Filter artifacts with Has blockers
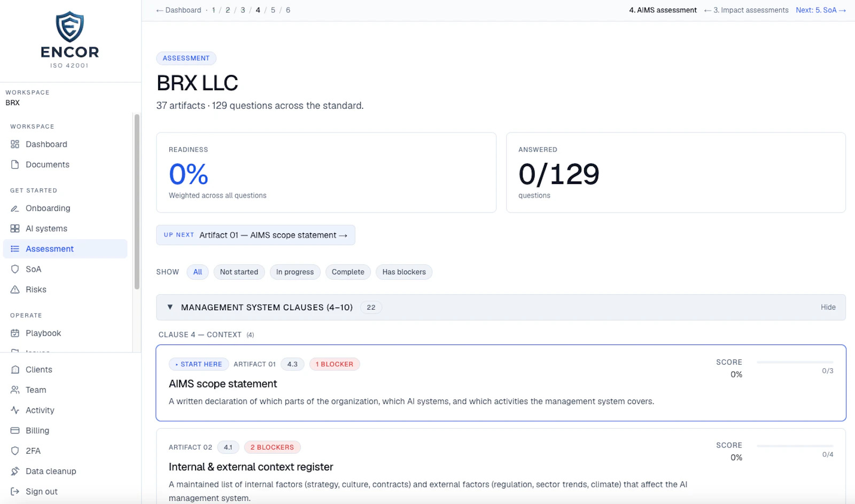 coord(404,272)
